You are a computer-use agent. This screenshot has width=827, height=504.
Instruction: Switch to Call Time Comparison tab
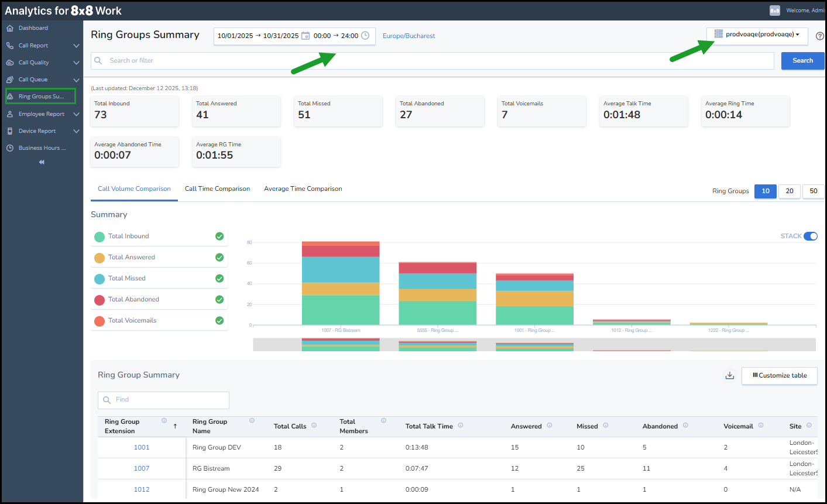pyautogui.click(x=217, y=189)
